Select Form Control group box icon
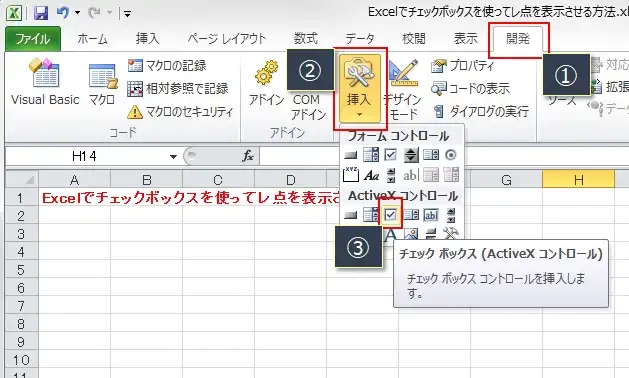This screenshot has height=378, width=629. point(351,175)
